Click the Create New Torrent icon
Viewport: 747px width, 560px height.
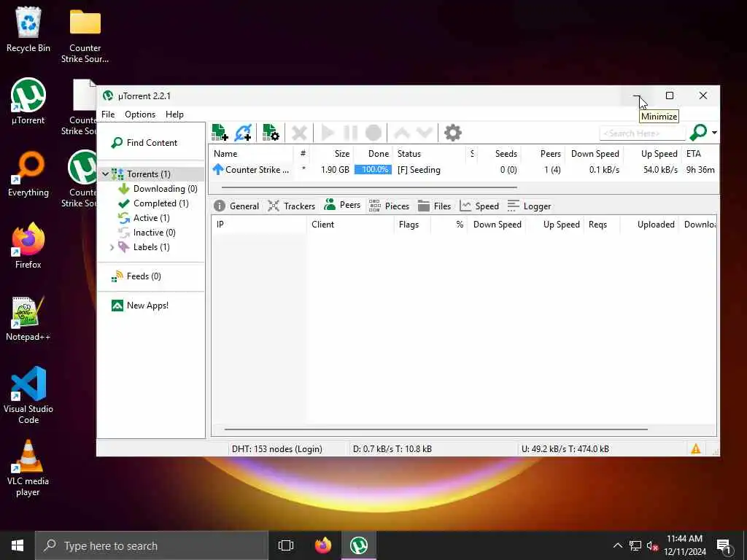click(x=271, y=133)
